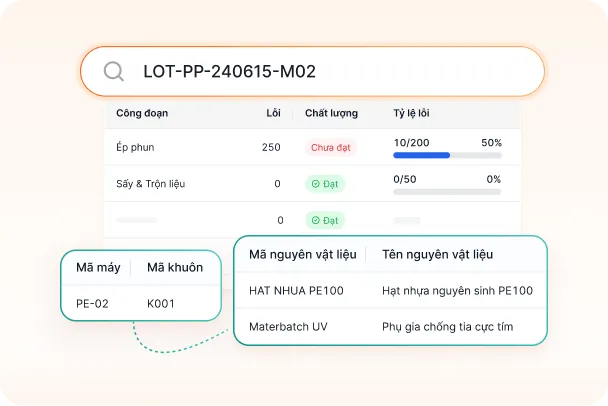Screen dimensions: 608x406
Task: Click machine code PE-02
Action: click(x=92, y=304)
